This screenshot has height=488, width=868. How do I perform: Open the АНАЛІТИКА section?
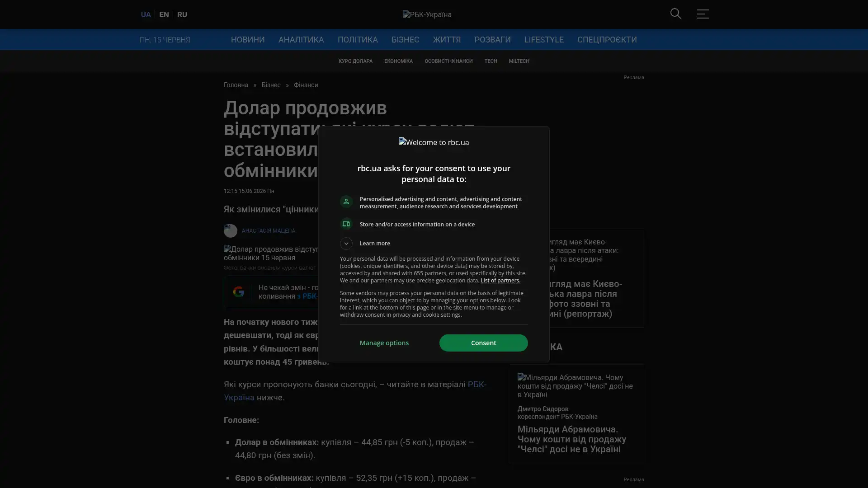[301, 40]
